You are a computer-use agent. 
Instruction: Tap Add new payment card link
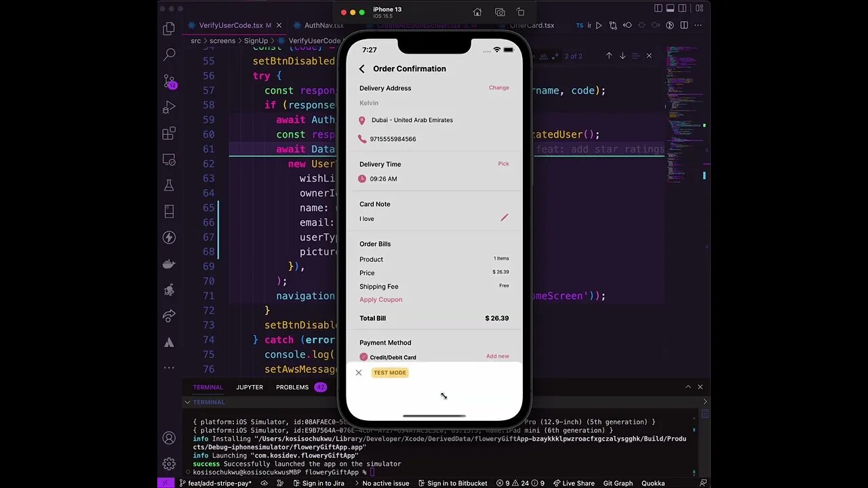coord(498,356)
